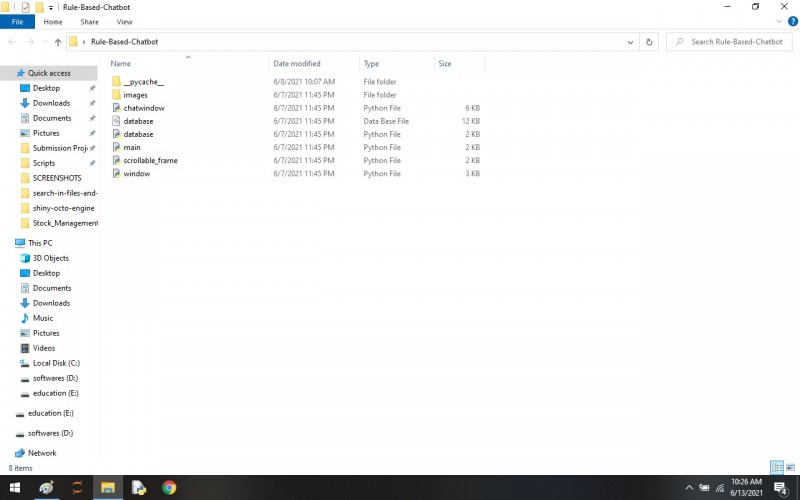
Task: Expand the ribbon chevron
Action: click(779, 21)
